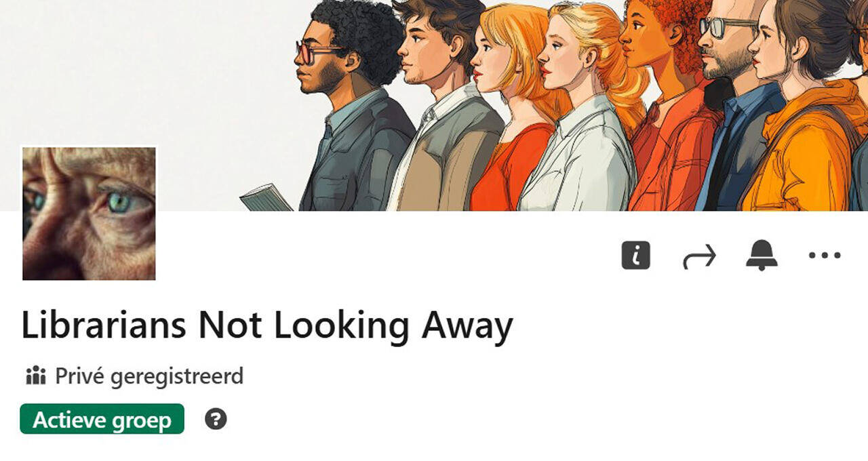
Task: Click the members icon beside Privé geregistreerd
Action: (35, 375)
